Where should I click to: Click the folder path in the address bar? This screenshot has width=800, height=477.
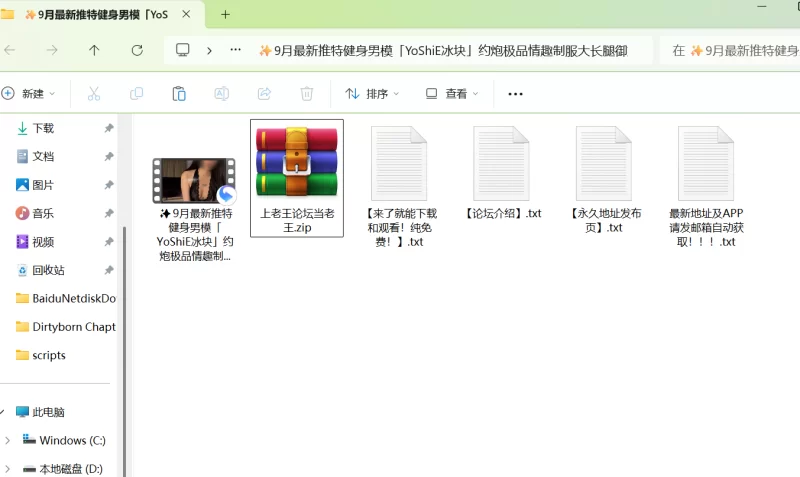click(443, 51)
